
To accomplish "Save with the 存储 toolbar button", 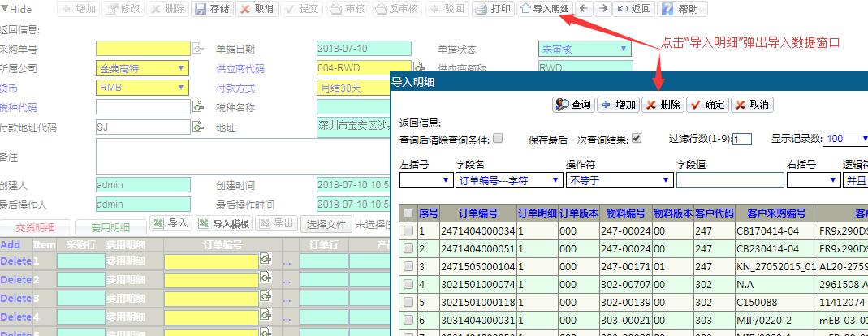I will click(213, 9).
